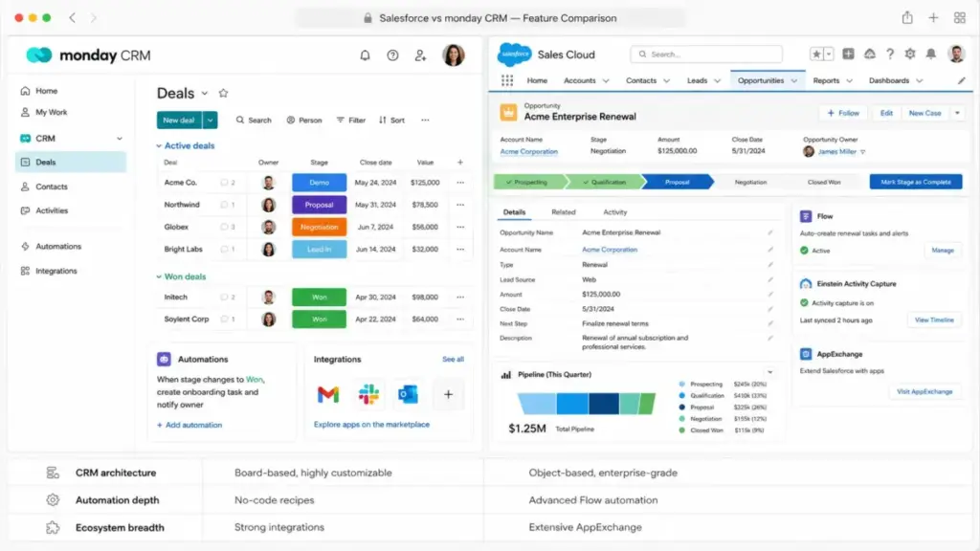The height and width of the screenshot is (551, 980).
Task: Click the orange Negotiation status for Globex
Action: (x=319, y=227)
